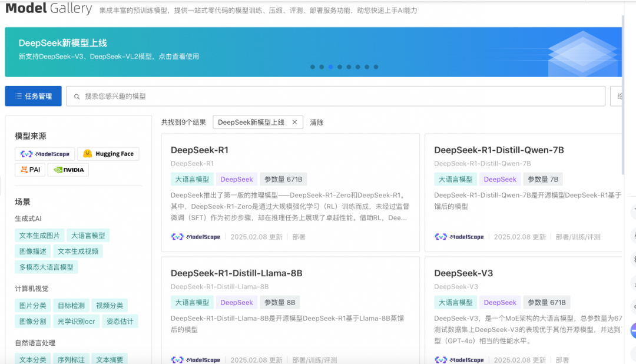Click the 参数量 8B badge on Llama-8B card
This screenshot has width=636, height=364.
pyautogui.click(x=280, y=302)
